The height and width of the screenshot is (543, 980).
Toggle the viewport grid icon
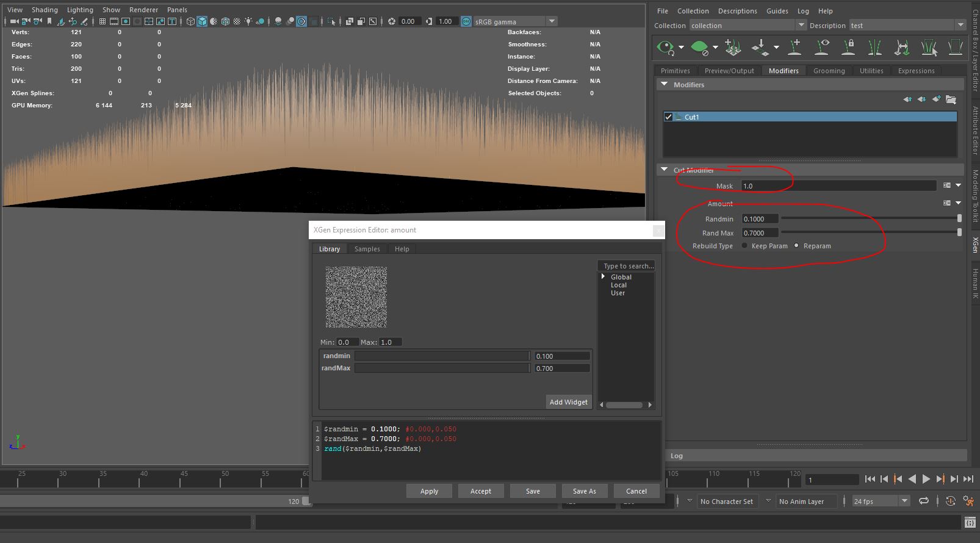click(x=102, y=21)
